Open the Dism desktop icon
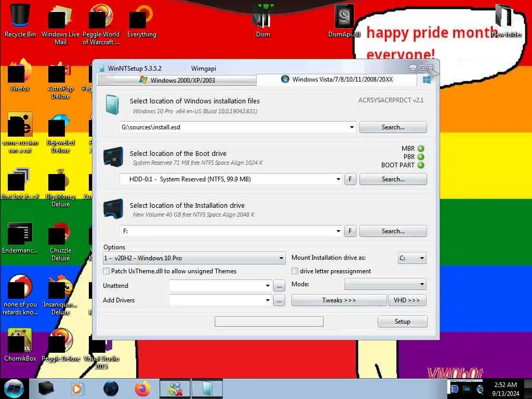 point(263,20)
